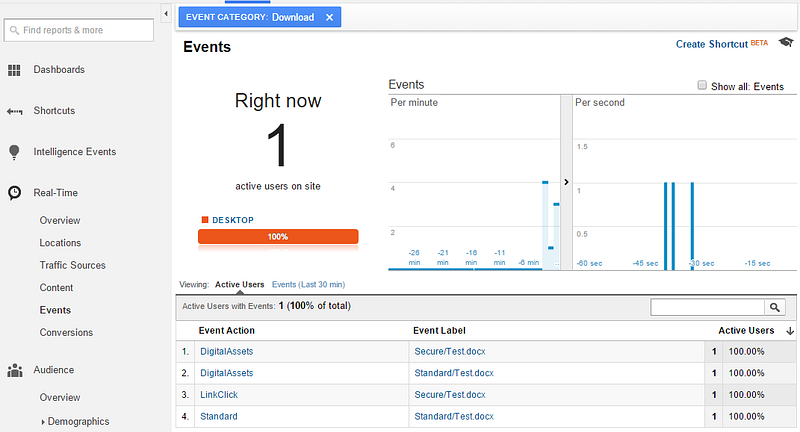Screen dimensions: 800x432
Task: Click the Shortcuts arrow icon
Action: (x=14, y=111)
